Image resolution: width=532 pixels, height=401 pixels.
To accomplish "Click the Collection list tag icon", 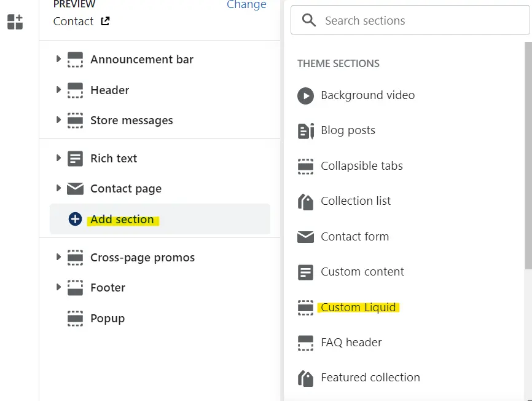I will coord(305,202).
